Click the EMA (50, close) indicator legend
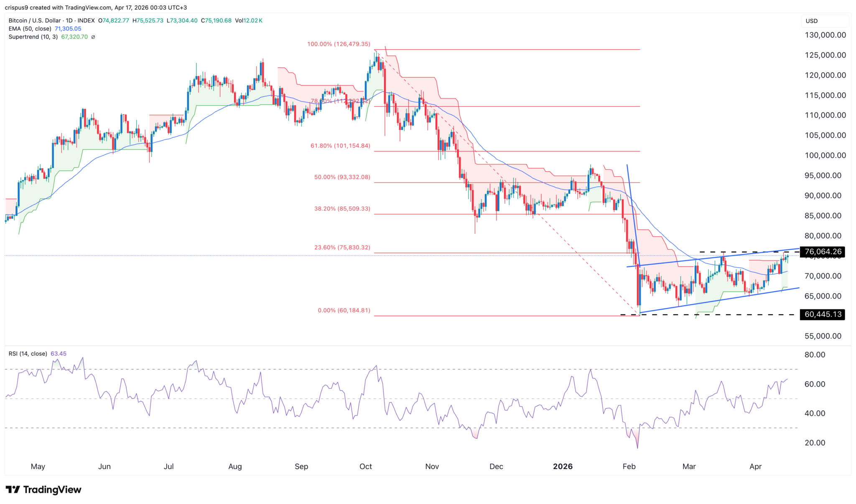Screen dimensions: 856x504 pyautogui.click(x=30, y=29)
